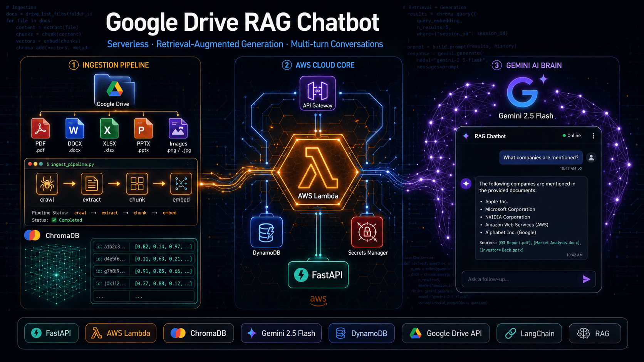
Task: Open the Investor-Deck.pptx source link
Action: click(x=501, y=250)
